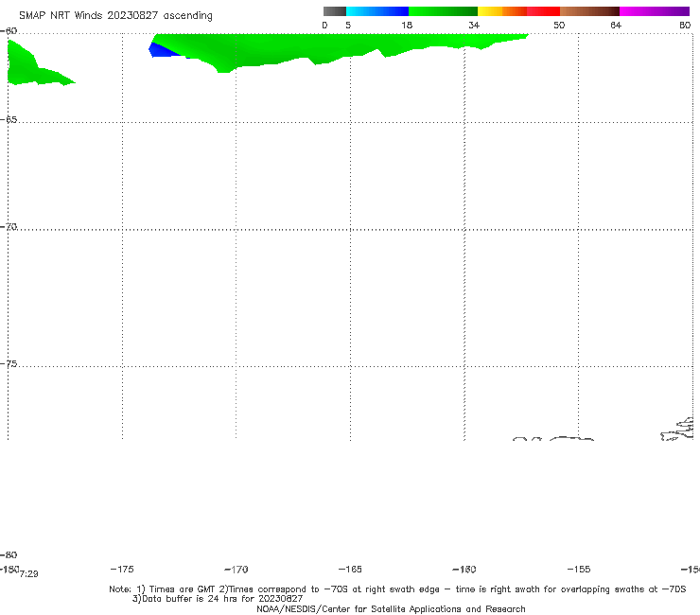Select the yellow-to-red segment of the color bar
Viewport: 700px width, 615px height.
pos(518,11)
